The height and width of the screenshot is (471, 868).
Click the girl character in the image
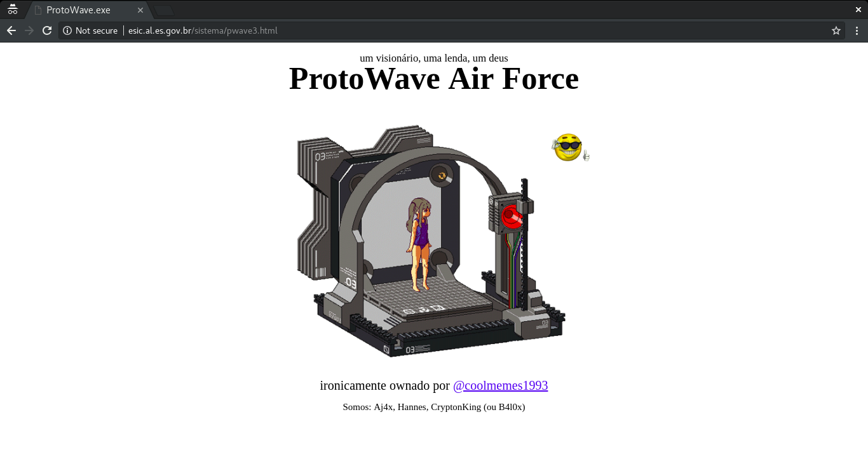click(x=419, y=244)
